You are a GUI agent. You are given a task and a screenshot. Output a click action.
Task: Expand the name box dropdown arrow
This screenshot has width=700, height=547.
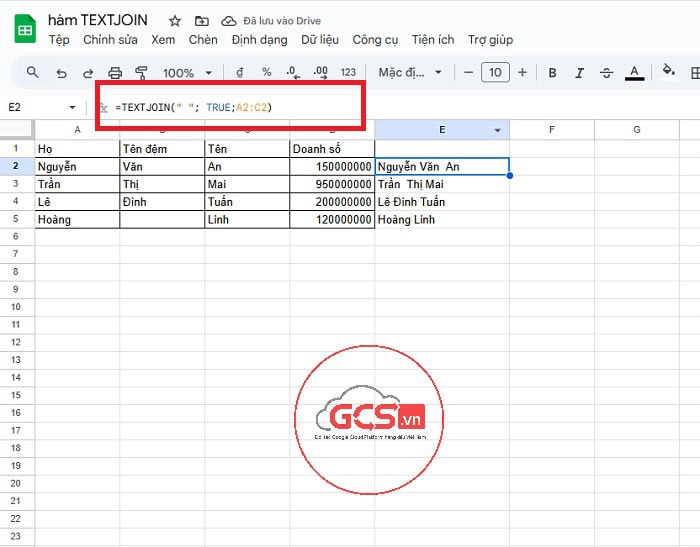click(72, 107)
